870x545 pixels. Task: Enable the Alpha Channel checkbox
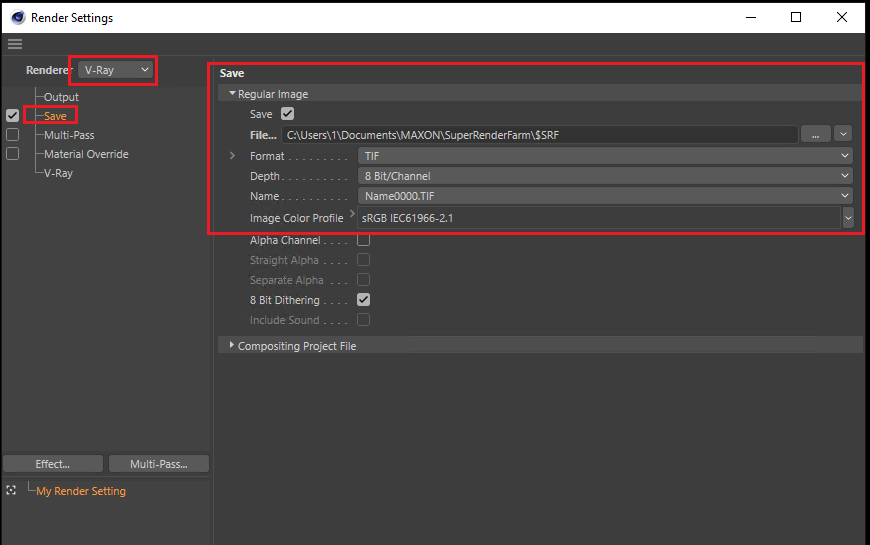(x=363, y=240)
